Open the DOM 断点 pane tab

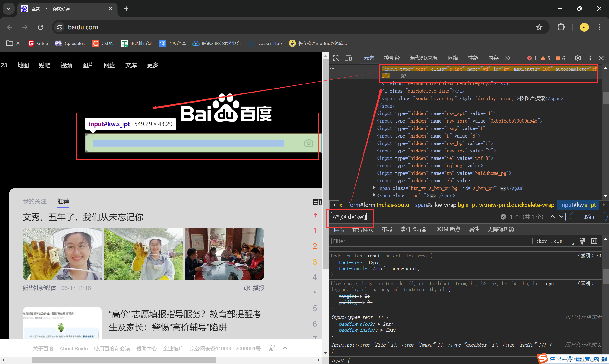click(x=448, y=229)
